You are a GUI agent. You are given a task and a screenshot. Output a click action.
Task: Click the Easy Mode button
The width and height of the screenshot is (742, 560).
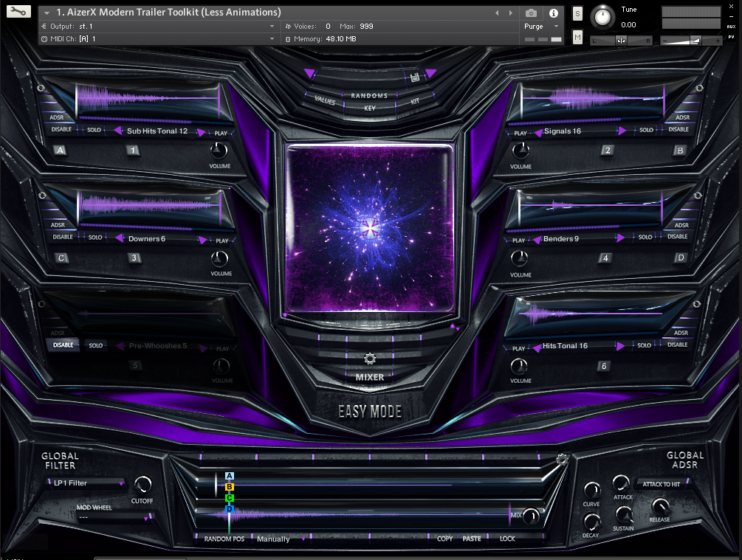click(370, 412)
